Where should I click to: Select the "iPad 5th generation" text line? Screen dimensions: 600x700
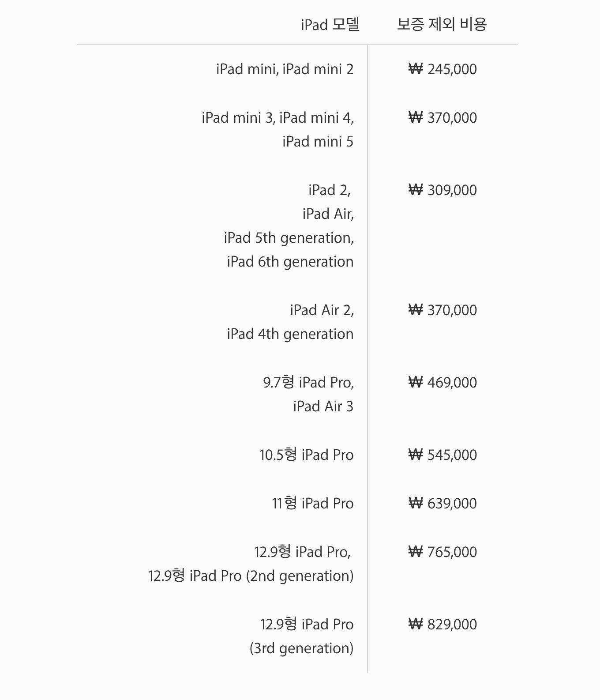coord(289,238)
